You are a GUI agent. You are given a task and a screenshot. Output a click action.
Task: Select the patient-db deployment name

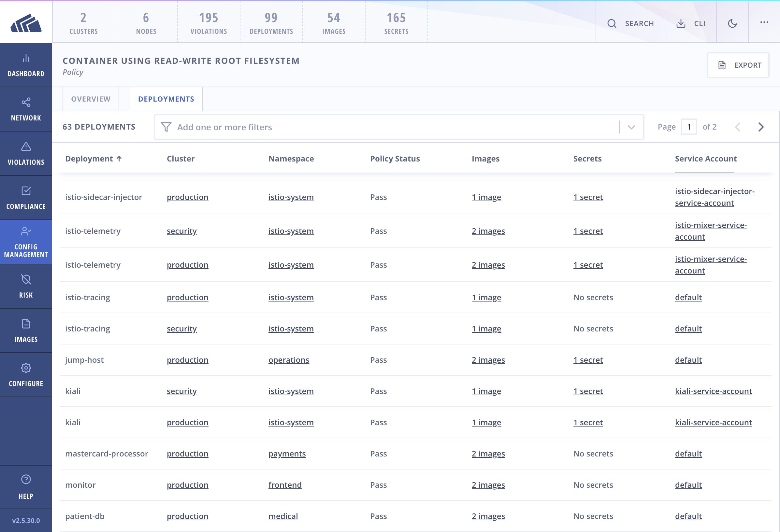point(85,516)
